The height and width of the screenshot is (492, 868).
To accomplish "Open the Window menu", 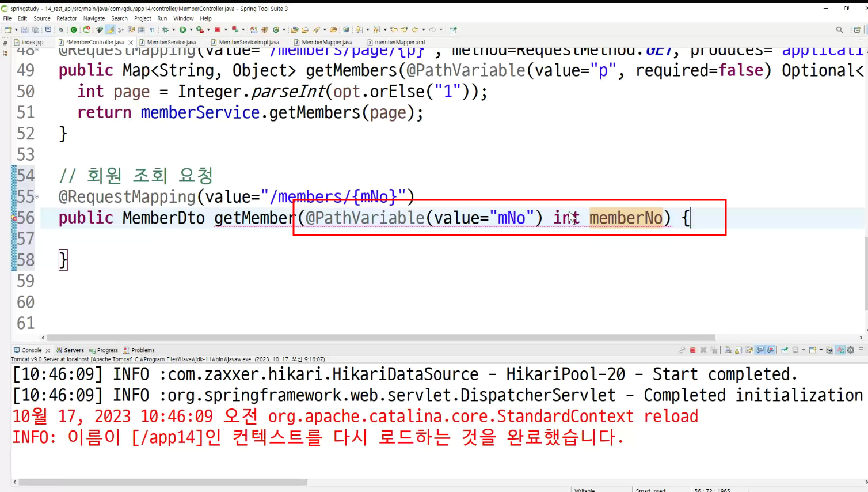I will tap(184, 18).
